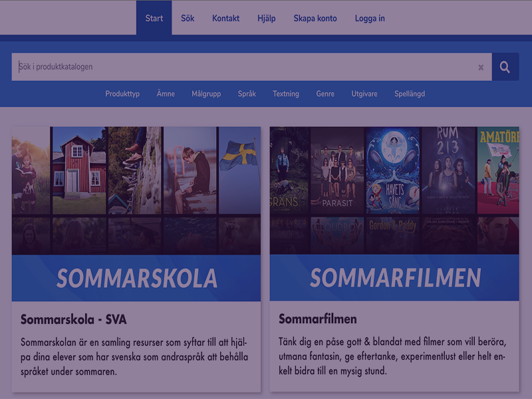Click Logga in to sign in
This screenshot has width=532, height=399.
(370, 18)
